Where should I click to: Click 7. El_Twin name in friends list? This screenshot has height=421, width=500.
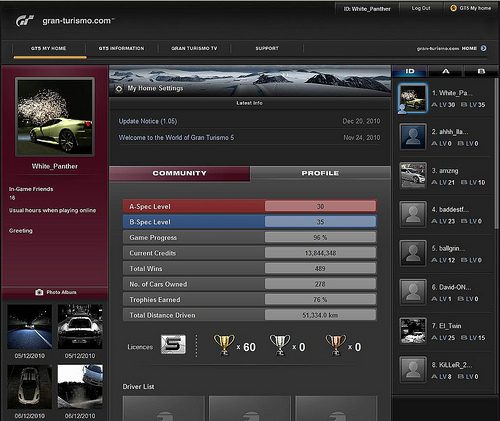coord(446,326)
